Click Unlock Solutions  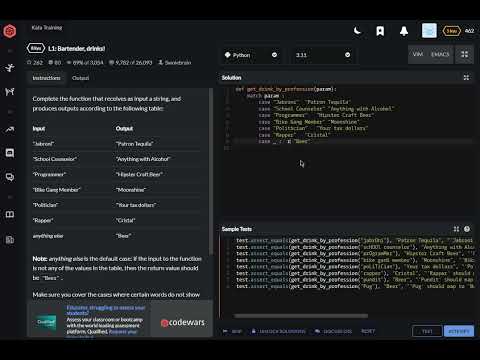click(278, 331)
